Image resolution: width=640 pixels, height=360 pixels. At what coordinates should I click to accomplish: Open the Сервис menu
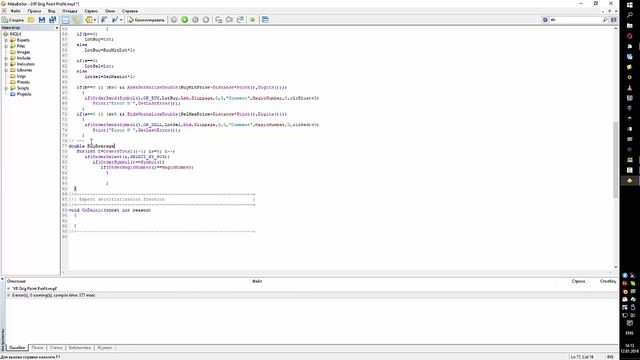coord(91,11)
